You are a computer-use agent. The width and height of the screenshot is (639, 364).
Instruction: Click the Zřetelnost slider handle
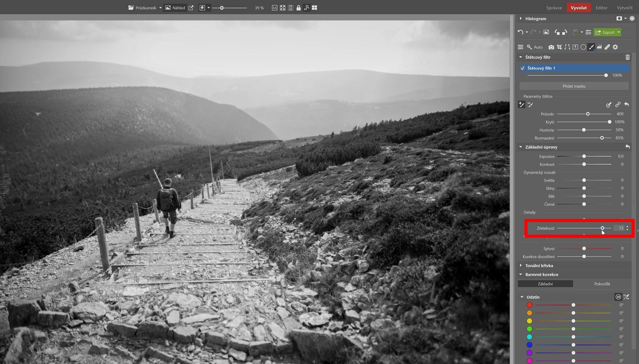coord(602,228)
